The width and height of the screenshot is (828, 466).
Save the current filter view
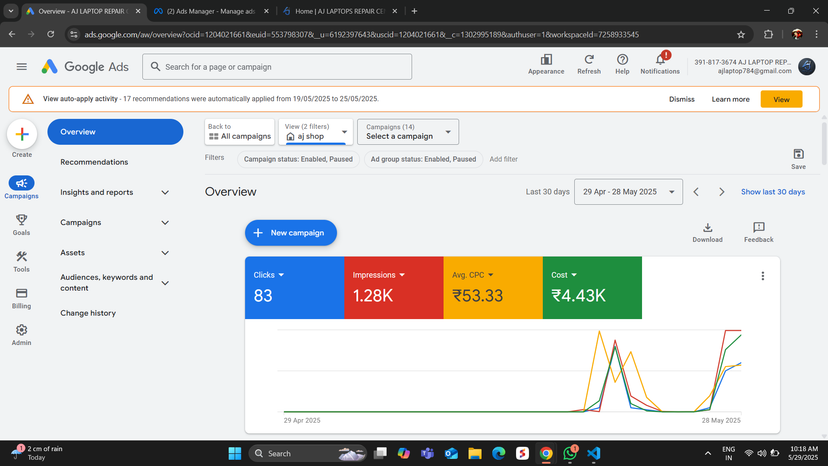798,159
